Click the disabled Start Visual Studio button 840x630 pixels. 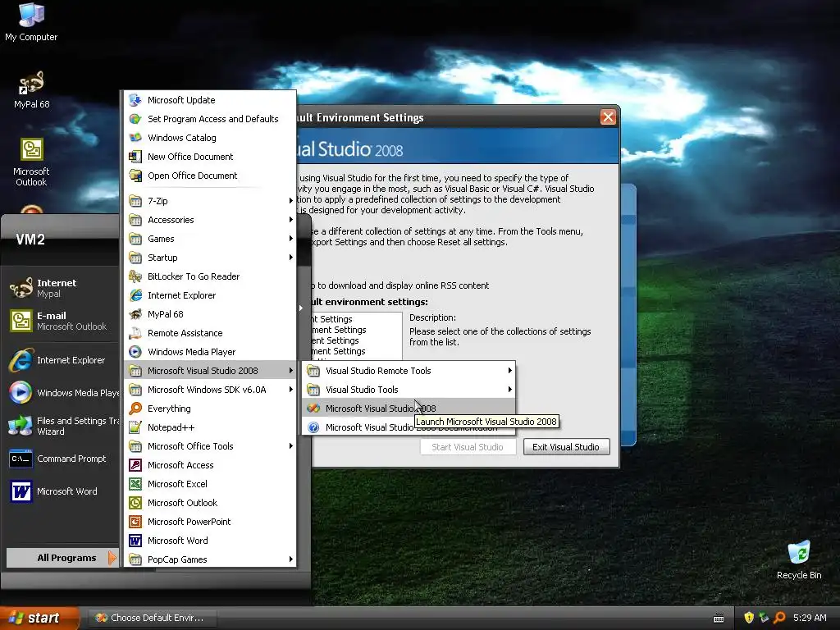click(468, 447)
